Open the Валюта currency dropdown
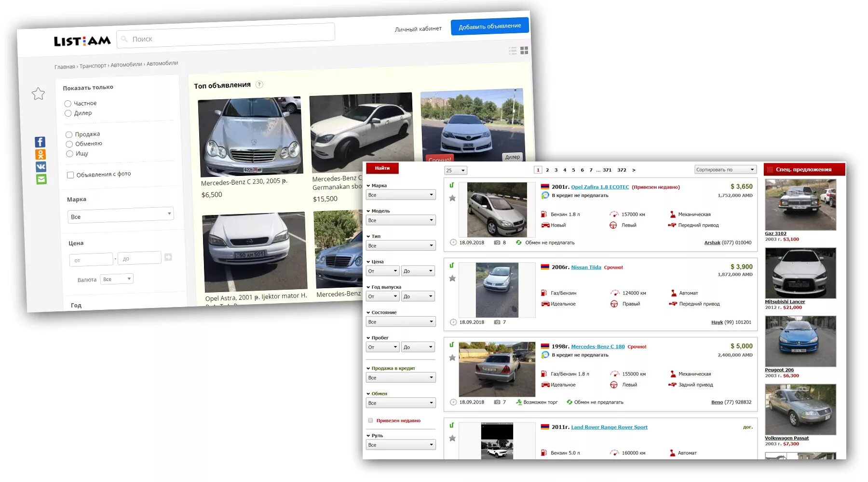The width and height of the screenshot is (868, 482). pyautogui.click(x=117, y=279)
